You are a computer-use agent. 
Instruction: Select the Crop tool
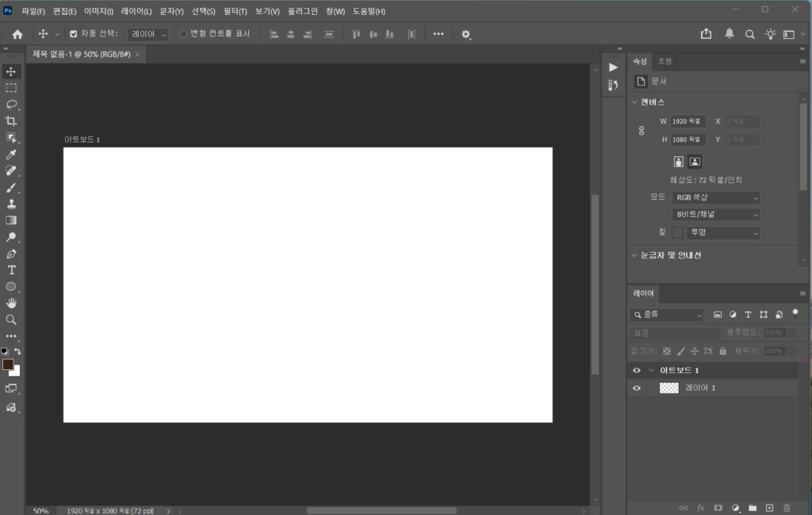(11, 120)
